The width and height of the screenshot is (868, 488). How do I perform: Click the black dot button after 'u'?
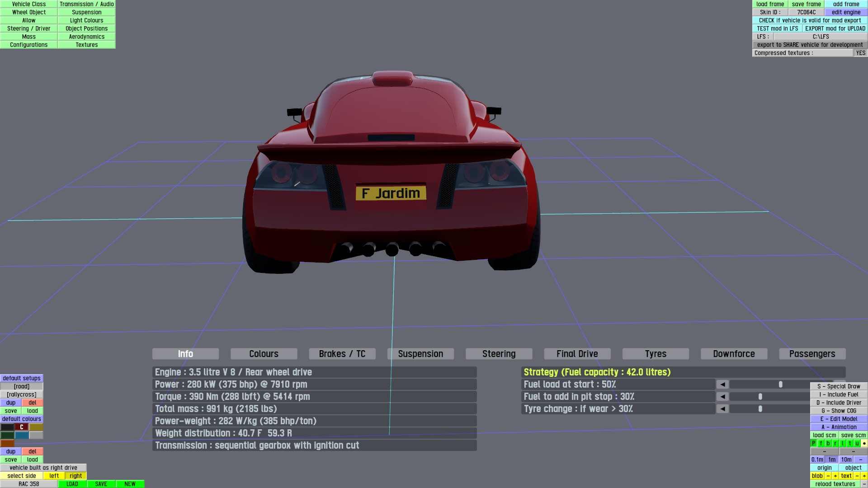864,443
